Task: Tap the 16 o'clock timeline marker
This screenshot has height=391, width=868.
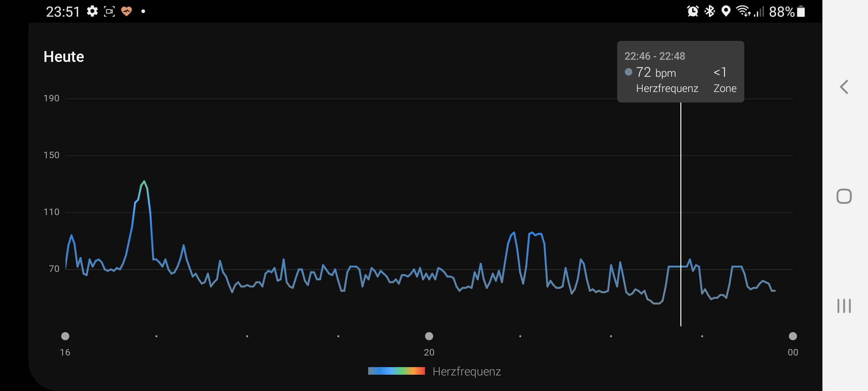Action: [65, 336]
